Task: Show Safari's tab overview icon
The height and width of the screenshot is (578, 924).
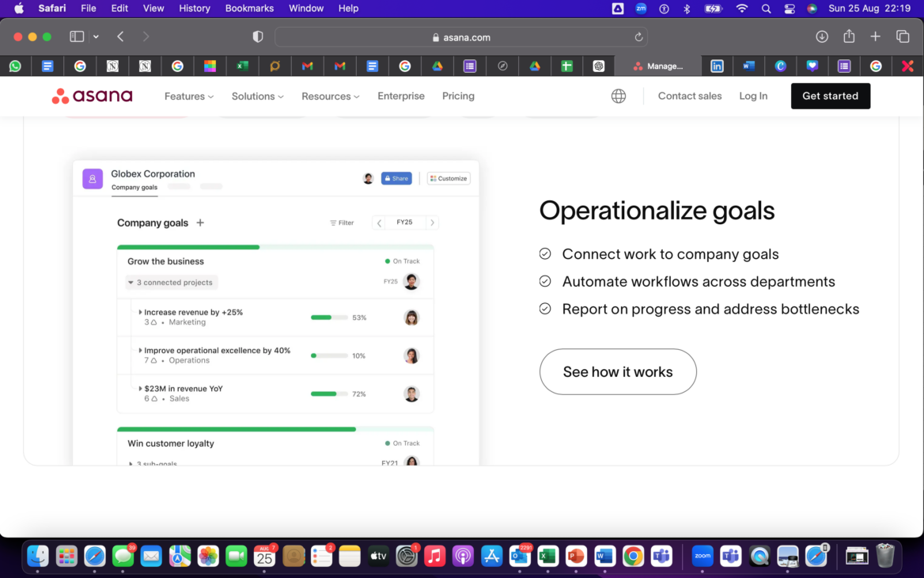Action: point(902,36)
